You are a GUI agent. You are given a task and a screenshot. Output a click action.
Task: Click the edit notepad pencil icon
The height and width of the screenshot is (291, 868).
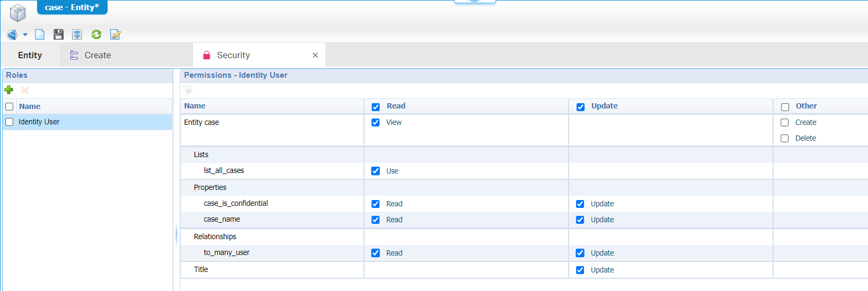[x=115, y=34]
